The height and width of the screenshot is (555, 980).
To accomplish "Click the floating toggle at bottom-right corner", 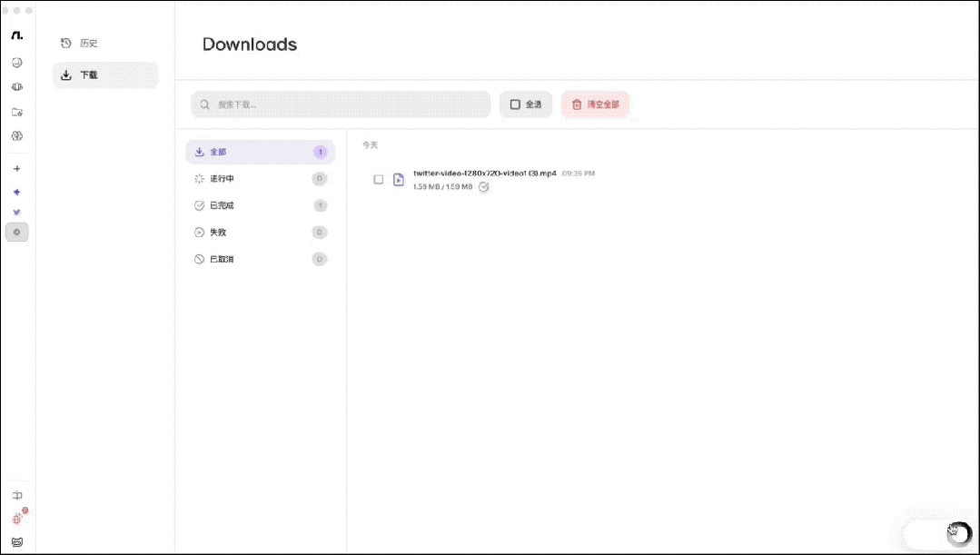I will (935, 534).
